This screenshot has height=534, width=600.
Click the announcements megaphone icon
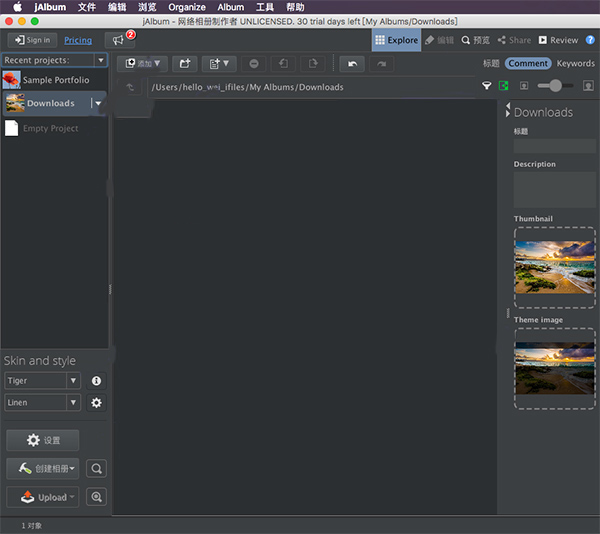[x=119, y=40]
